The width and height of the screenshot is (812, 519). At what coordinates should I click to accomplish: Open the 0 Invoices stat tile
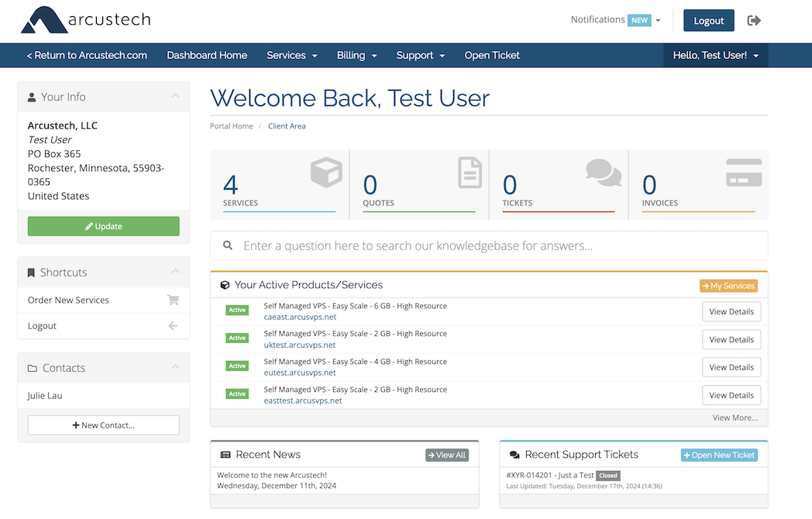point(699,185)
